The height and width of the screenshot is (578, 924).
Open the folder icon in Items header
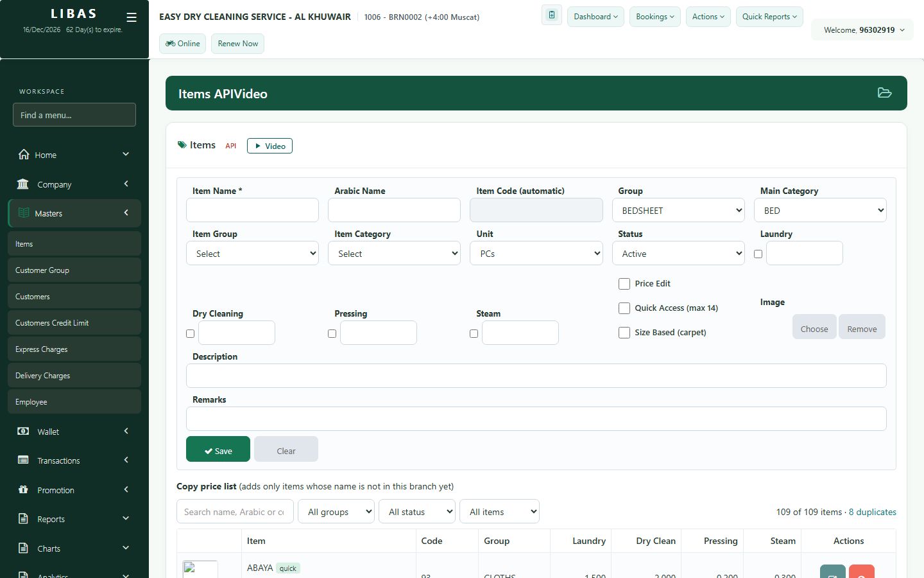884,93
